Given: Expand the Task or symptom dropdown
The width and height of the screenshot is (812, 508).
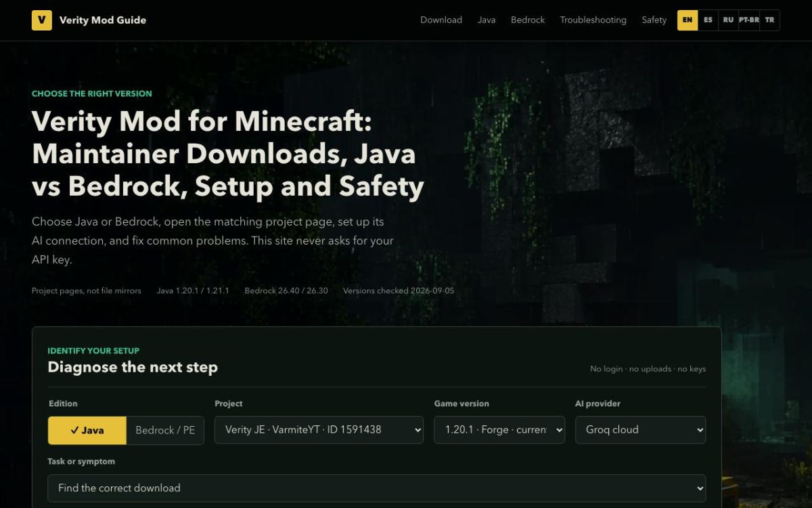Looking at the screenshot, I should [376, 488].
